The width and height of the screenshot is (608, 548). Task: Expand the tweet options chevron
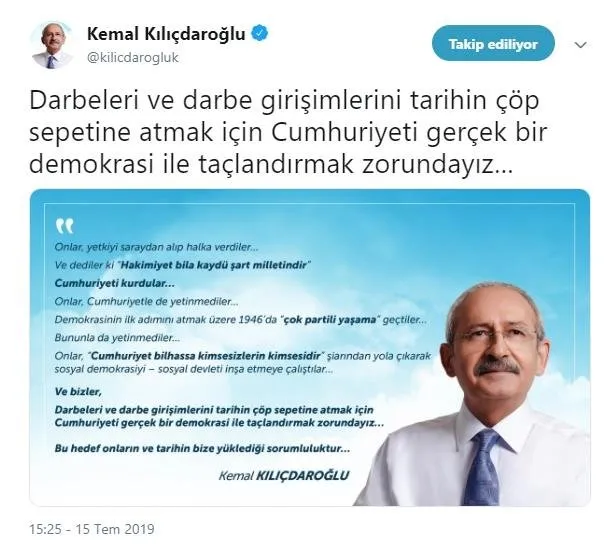(x=580, y=45)
